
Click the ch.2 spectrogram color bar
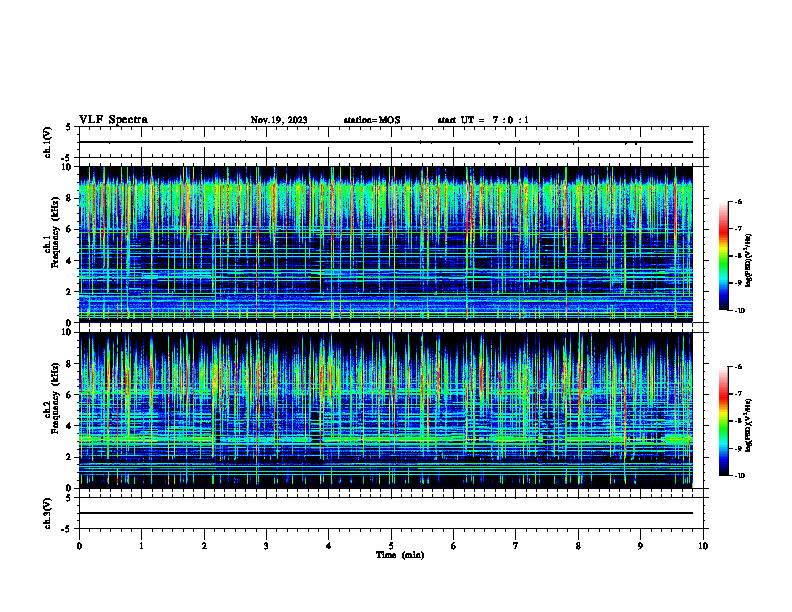tap(723, 421)
